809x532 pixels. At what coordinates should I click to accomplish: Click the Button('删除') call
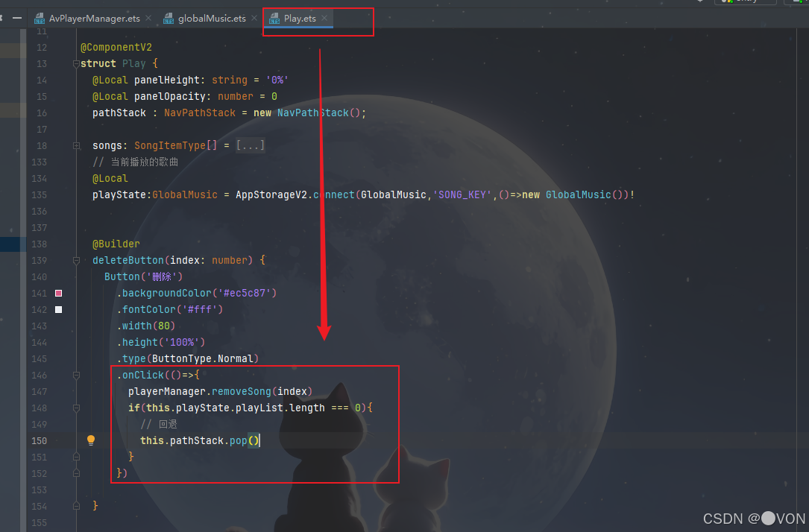point(143,277)
